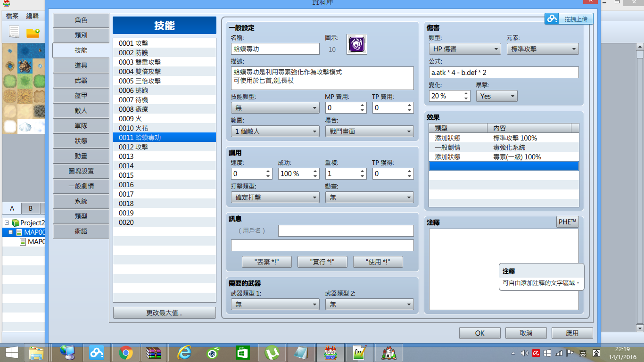Select the effect row 毒強化系統
The width and height of the screenshot is (644, 362).
pyautogui.click(x=504, y=148)
